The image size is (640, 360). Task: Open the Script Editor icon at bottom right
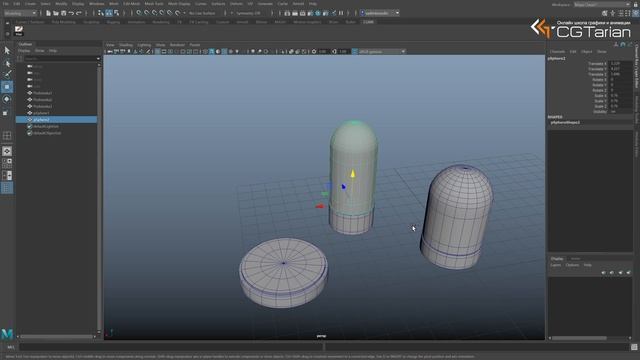[x=634, y=347]
